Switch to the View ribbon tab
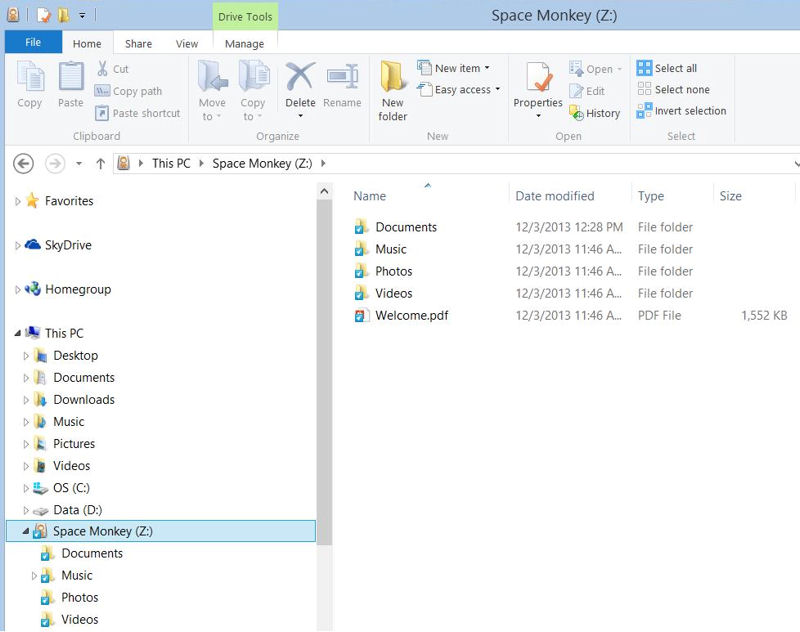 pos(187,44)
